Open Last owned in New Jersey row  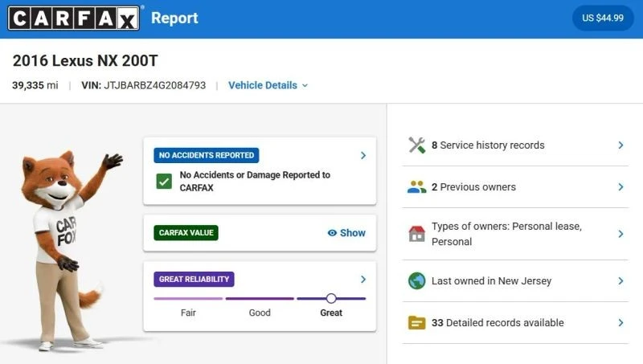pyautogui.click(x=515, y=280)
